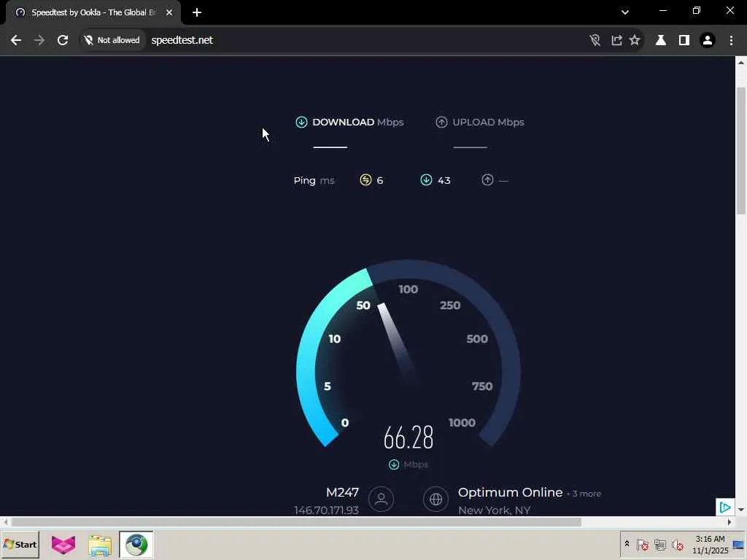Click the 500 mark on the gauge

coord(477,339)
